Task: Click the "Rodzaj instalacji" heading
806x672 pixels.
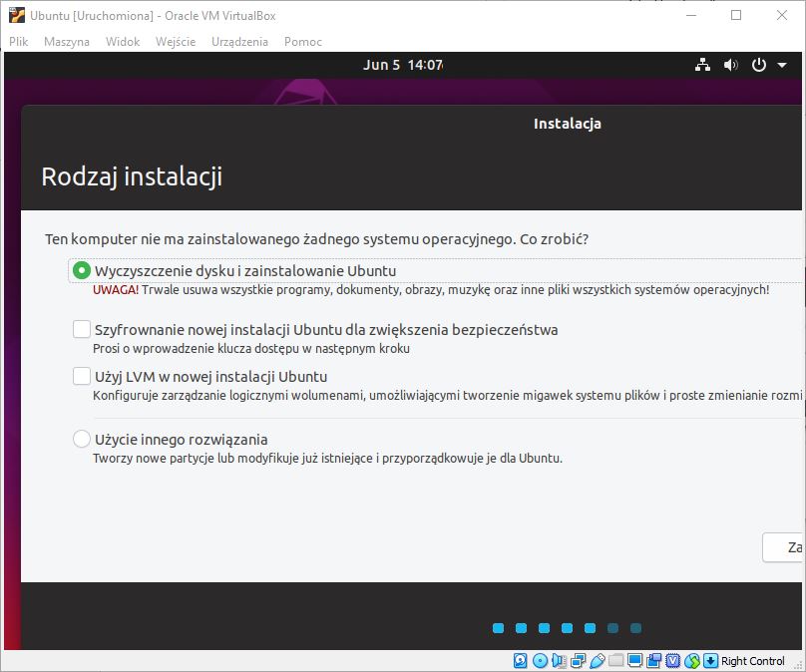Action: pos(132,176)
